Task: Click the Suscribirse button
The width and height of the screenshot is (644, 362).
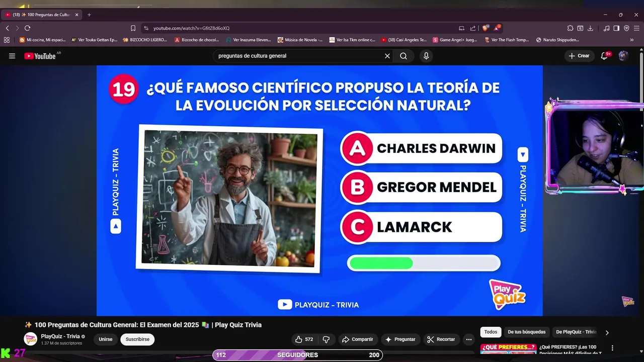Action: 137,339
